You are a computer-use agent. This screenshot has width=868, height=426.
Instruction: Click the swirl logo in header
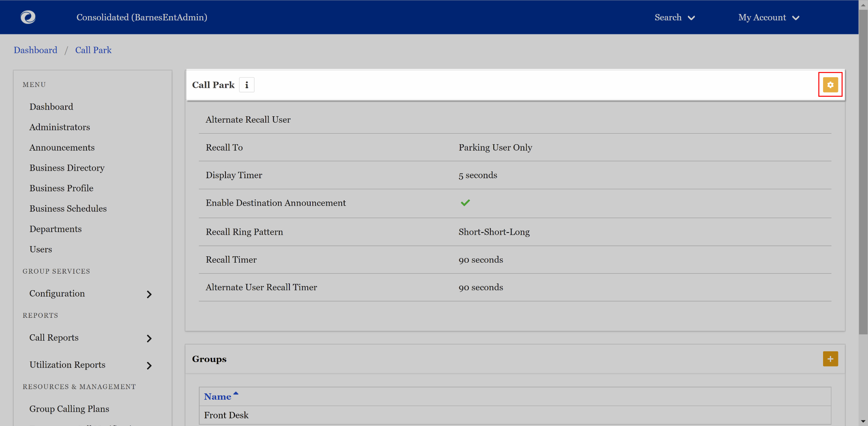(28, 17)
